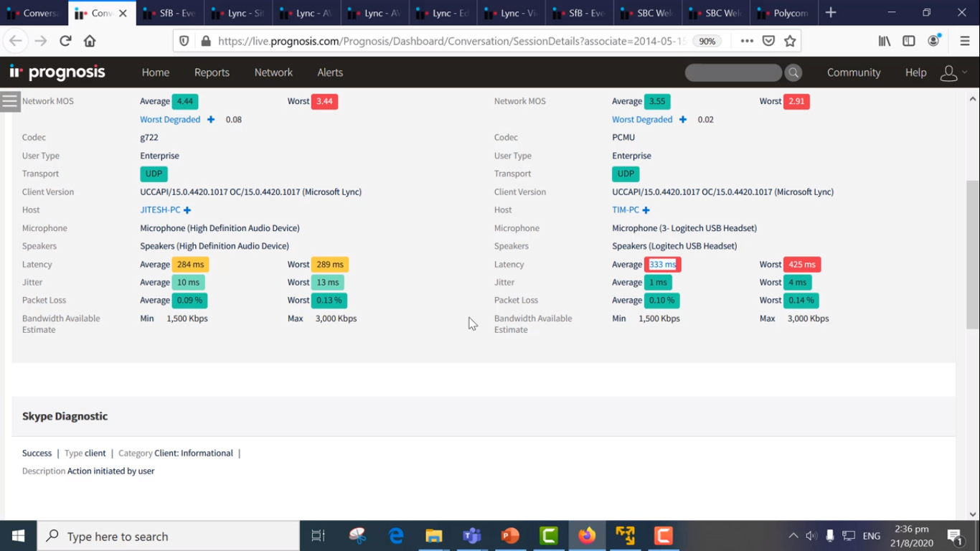The width and height of the screenshot is (980, 551).
Task: Expand TIM-PC host details plus
Action: point(646,210)
